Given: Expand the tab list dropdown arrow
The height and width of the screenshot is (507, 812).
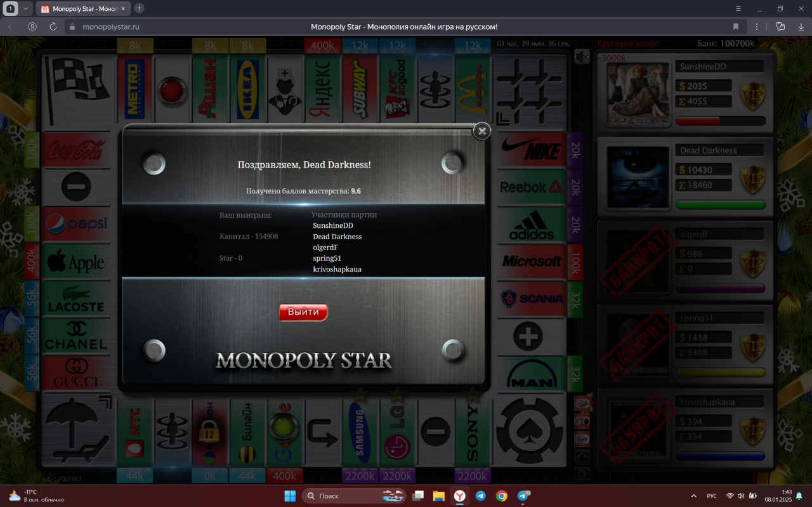Looking at the screenshot, I should click(x=25, y=9).
